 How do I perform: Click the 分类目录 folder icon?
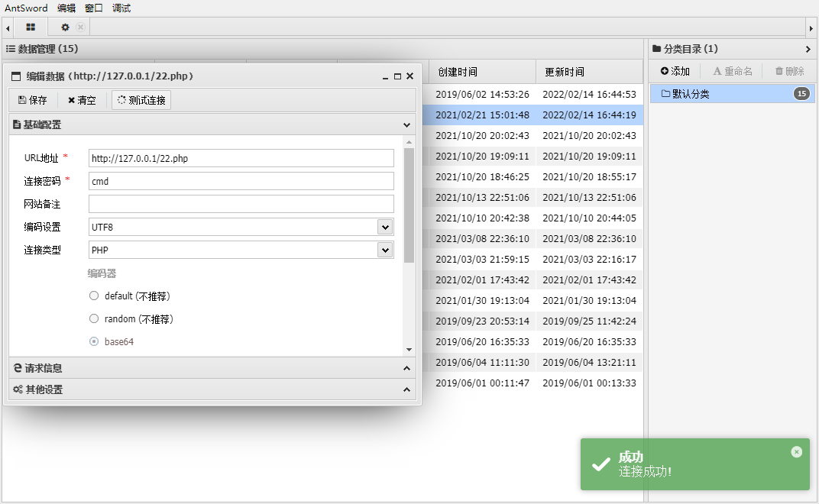656,49
